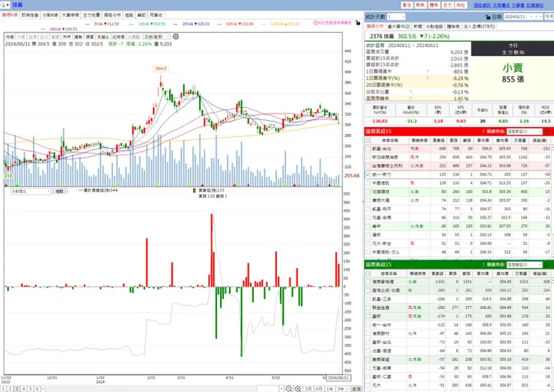This screenshot has width=554, height=392.
Task: Click the 個股資訊 link
Action: tap(482, 5)
